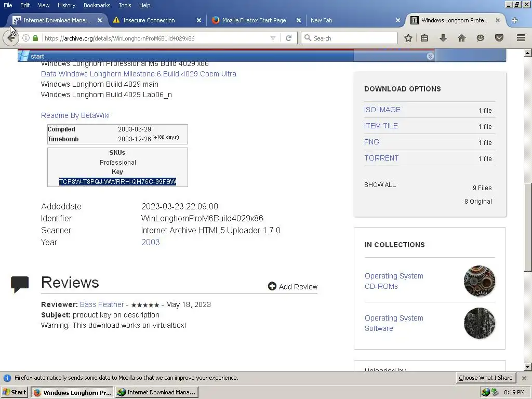Reload the page with the refresh icon
This screenshot has width=532, height=399.
coord(288,38)
